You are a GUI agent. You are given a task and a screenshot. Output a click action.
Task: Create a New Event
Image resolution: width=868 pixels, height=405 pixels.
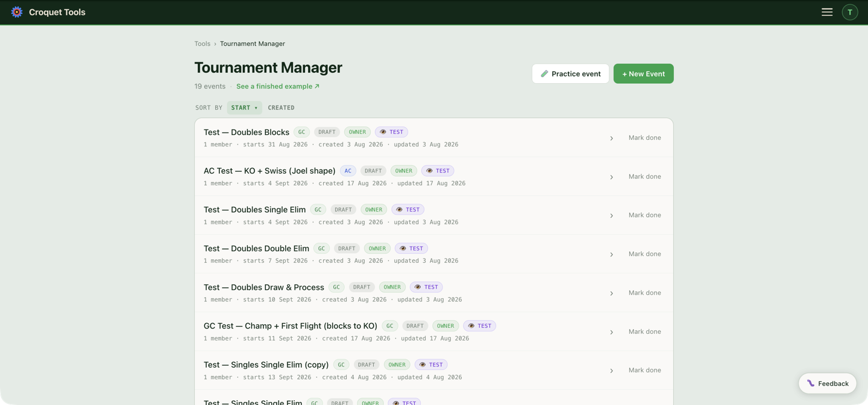click(643, 74)
